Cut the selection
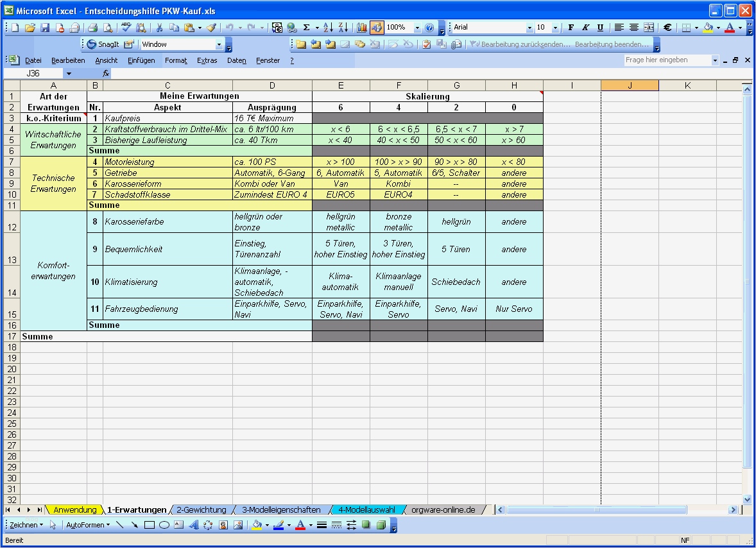756x548 pixels. 159,28
